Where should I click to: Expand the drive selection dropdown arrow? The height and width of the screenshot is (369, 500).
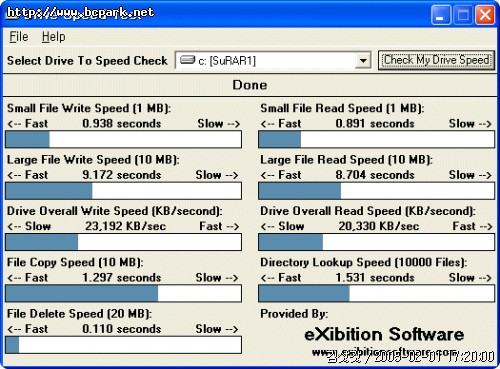coord(363,61)
